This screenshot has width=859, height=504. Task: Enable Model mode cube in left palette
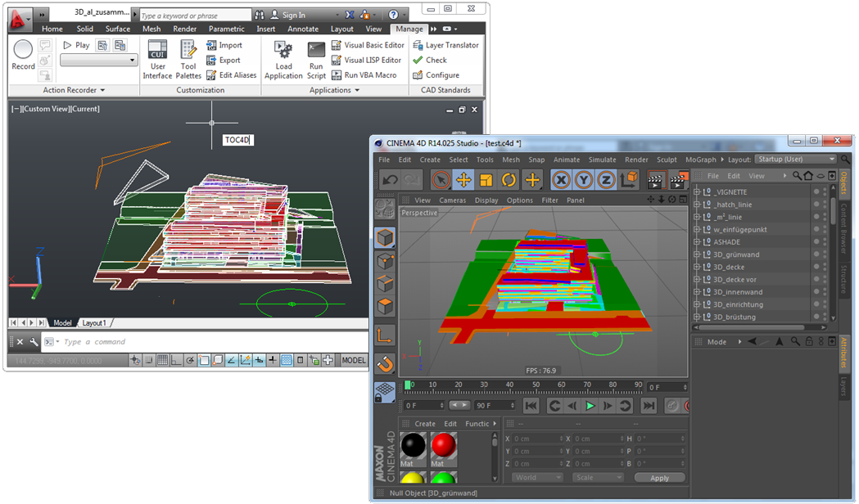[385, 237]
